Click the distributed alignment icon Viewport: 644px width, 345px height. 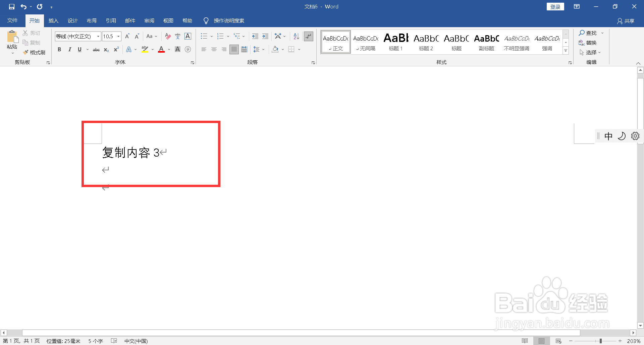244,49
